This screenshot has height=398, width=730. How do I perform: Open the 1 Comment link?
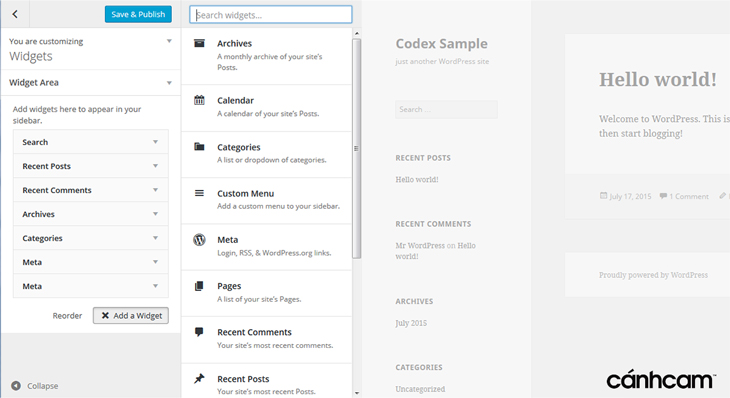[689, 196]
